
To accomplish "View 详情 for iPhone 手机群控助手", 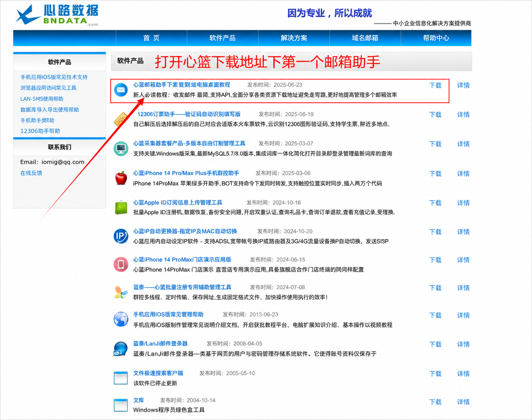I will 463,174.
